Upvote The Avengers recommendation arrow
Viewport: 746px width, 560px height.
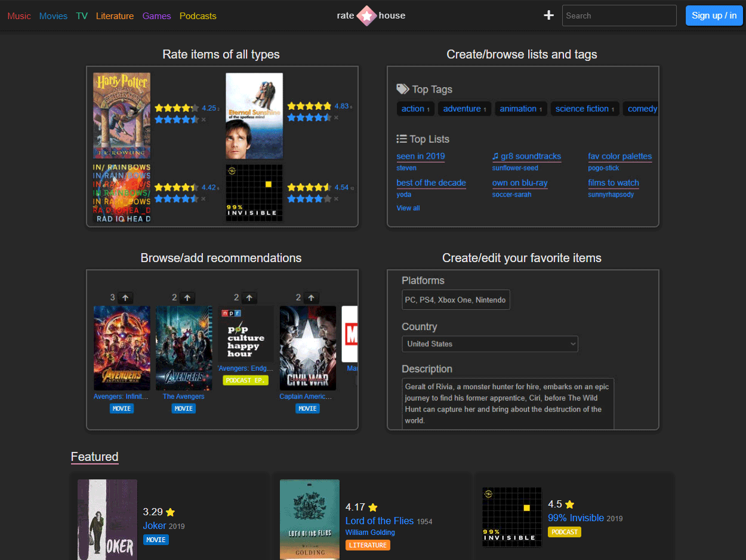(187, 297)
